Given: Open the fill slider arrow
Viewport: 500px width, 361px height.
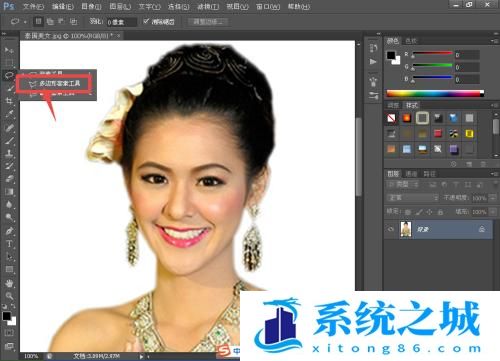Looking at the screenshot, I should coord(493,212).
